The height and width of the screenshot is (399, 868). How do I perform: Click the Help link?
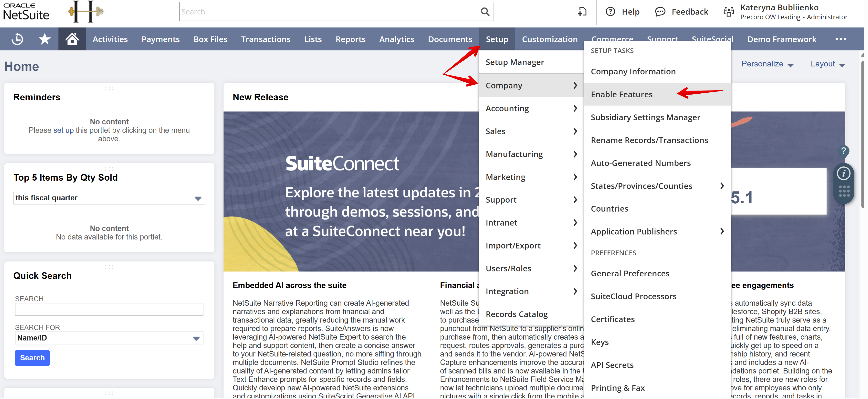pos(630,12)
